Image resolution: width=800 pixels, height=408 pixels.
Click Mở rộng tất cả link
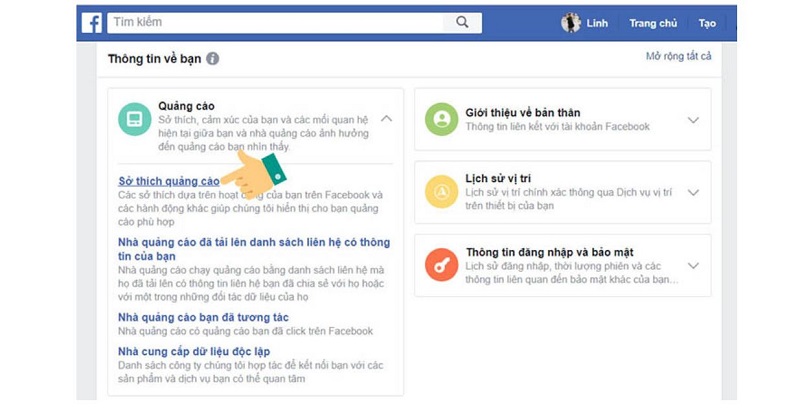coord(679,56)
